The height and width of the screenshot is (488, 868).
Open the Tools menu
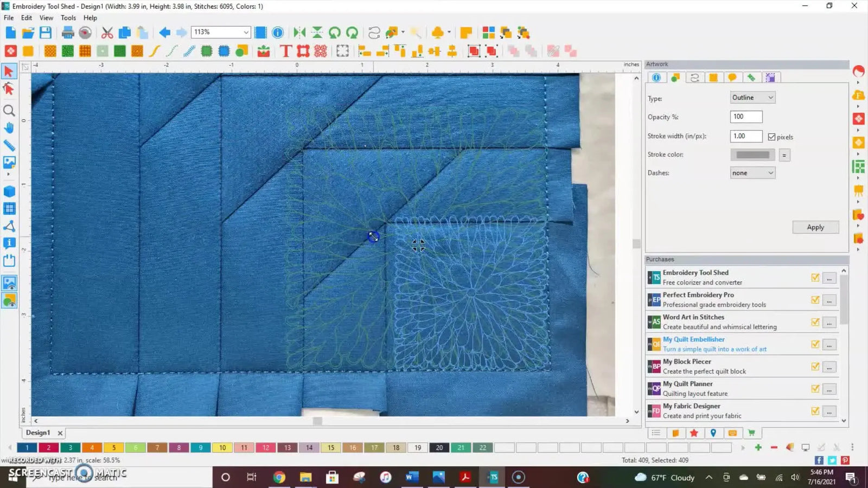coord(68,17)
